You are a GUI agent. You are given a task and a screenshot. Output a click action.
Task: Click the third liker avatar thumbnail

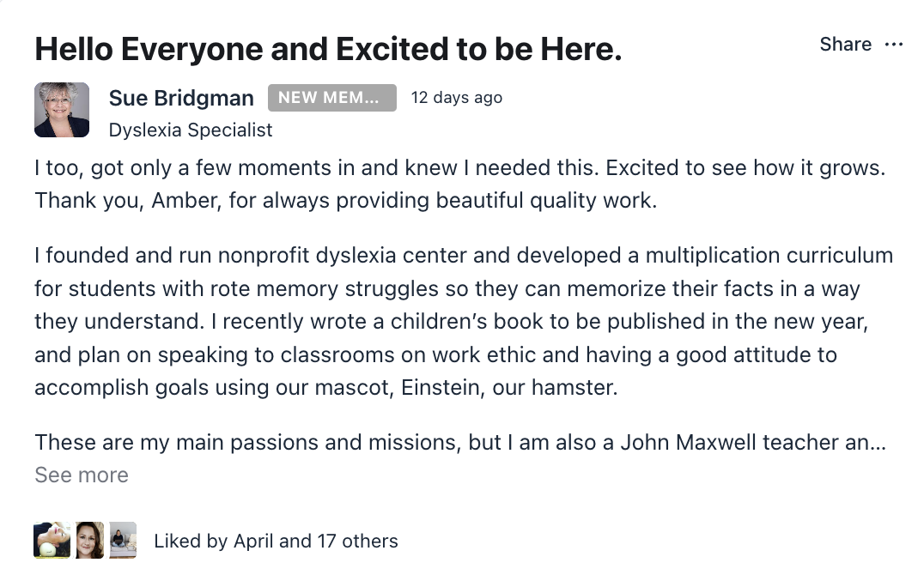pyautogui.click(x=123, y=540)
